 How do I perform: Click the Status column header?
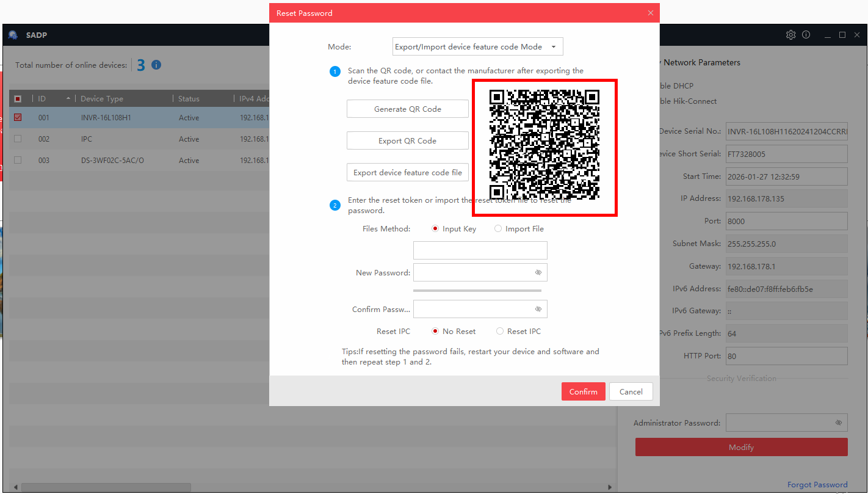[x=189, y=99]
